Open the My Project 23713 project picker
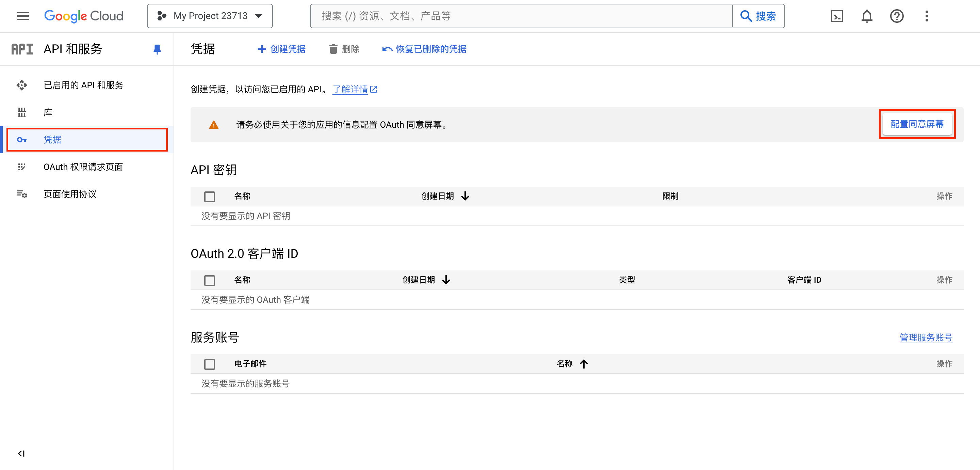 210,16
